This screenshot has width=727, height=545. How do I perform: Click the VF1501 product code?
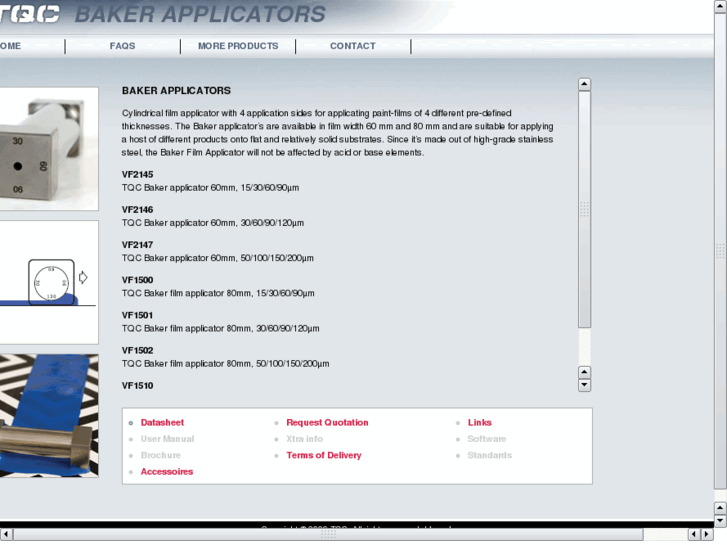tap(137, 315)
